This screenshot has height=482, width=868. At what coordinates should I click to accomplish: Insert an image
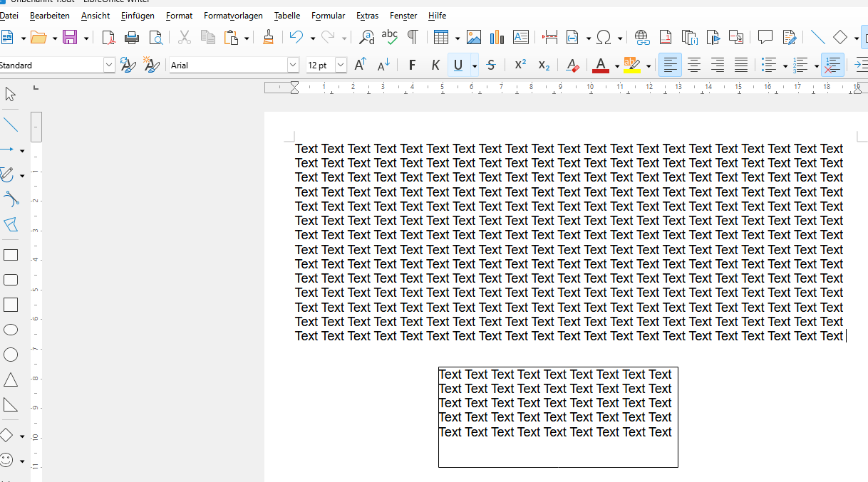474,37
